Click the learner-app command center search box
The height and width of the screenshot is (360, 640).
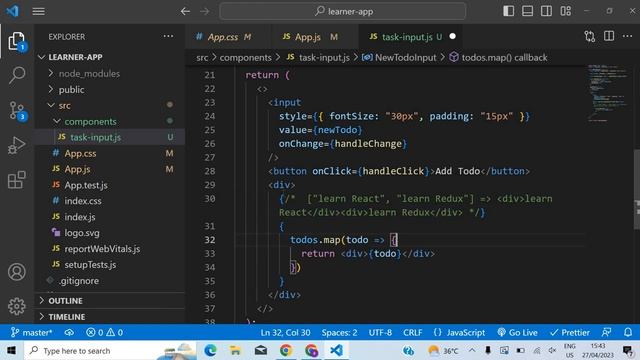click(343, 11)
